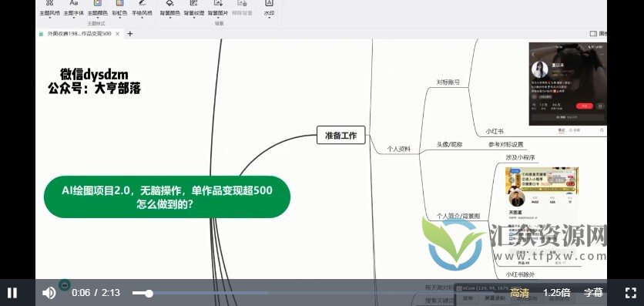The height and width of the screenshot is (306, 644).
Task: Toggle the 面板 side panel icon
Action: click(593, 34)
